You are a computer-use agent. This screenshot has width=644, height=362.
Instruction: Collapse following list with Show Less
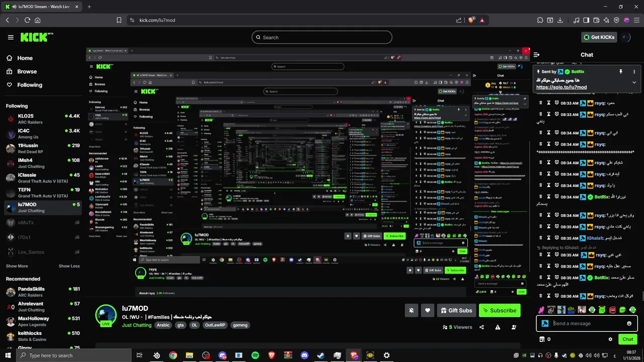(x=69, y=266)
